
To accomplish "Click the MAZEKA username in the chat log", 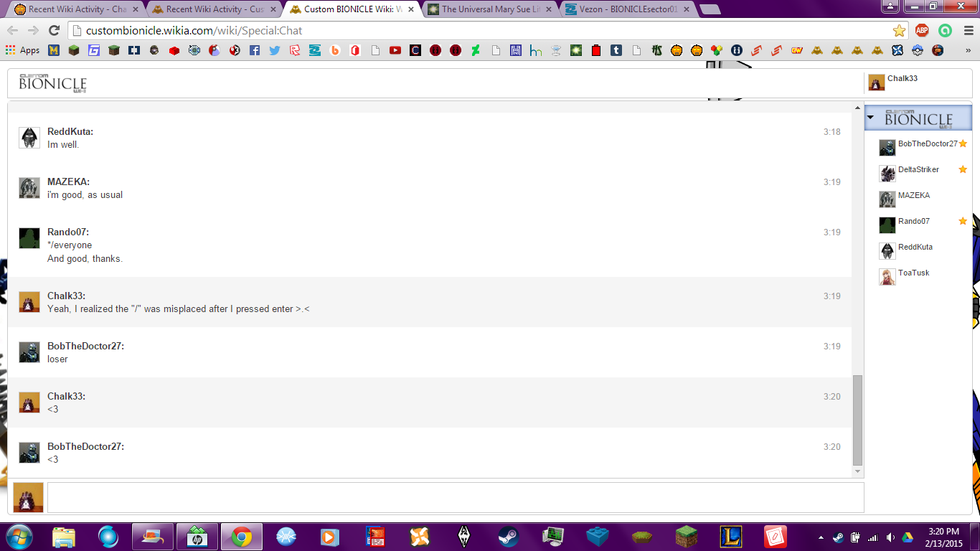I will click(x=68, y=182).
